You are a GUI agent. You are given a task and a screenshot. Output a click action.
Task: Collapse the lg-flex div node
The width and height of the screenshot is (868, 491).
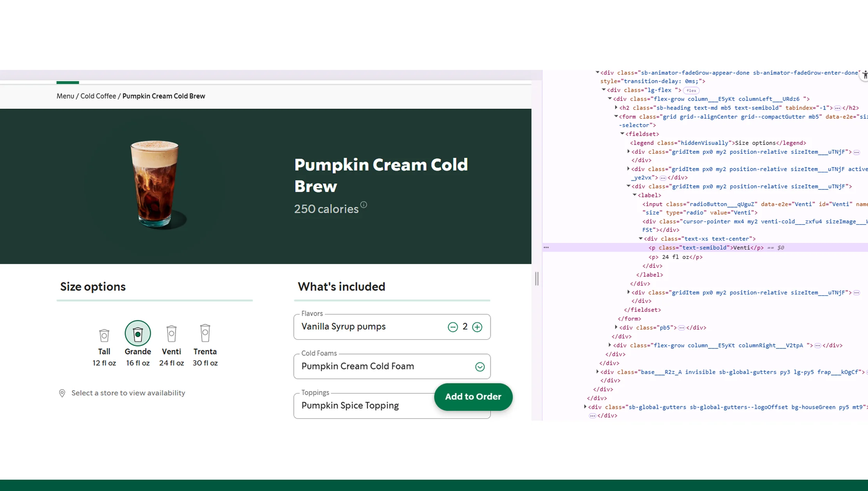point(604,90)
